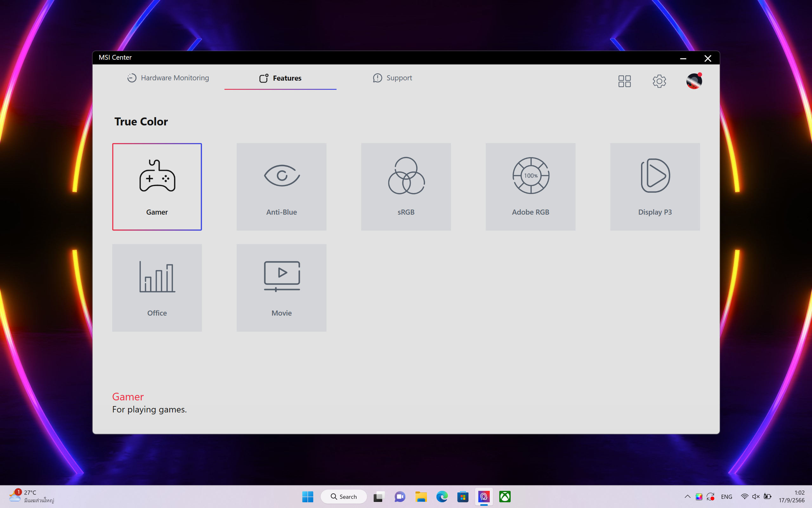Open the Support tab
The width and height of the screenshot is (812, 508).
tap(392, 78)
